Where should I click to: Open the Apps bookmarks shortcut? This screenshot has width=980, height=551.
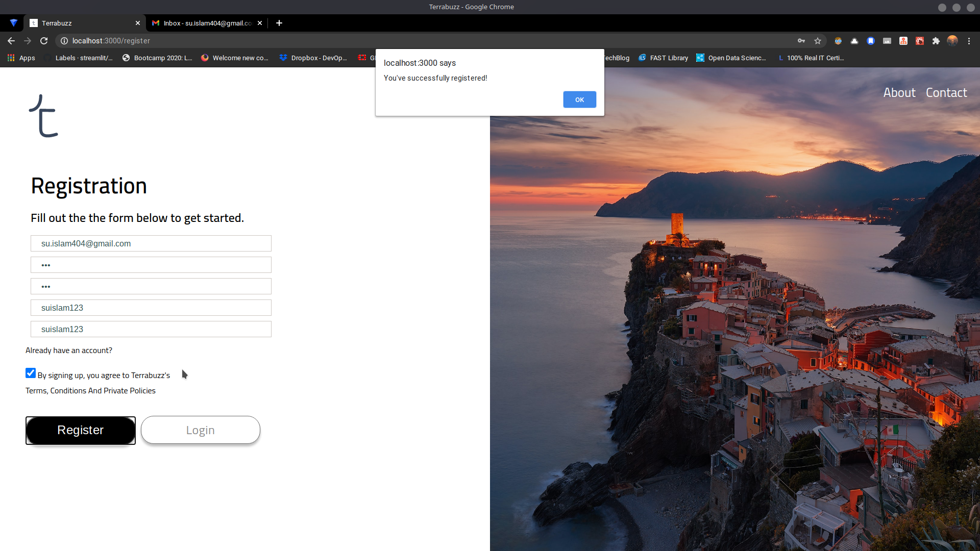(x=21, y=58)
